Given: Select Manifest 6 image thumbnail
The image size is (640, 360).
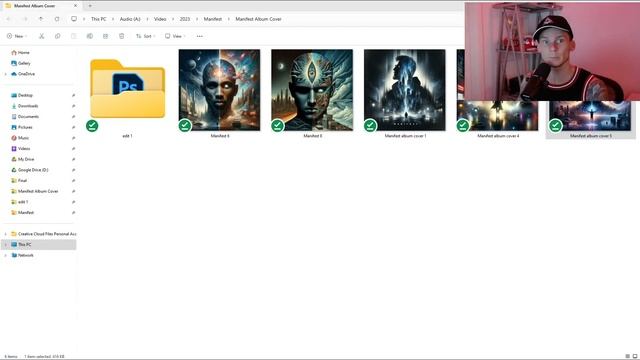Looking at the screenshot, I should (x=219, y=90).
